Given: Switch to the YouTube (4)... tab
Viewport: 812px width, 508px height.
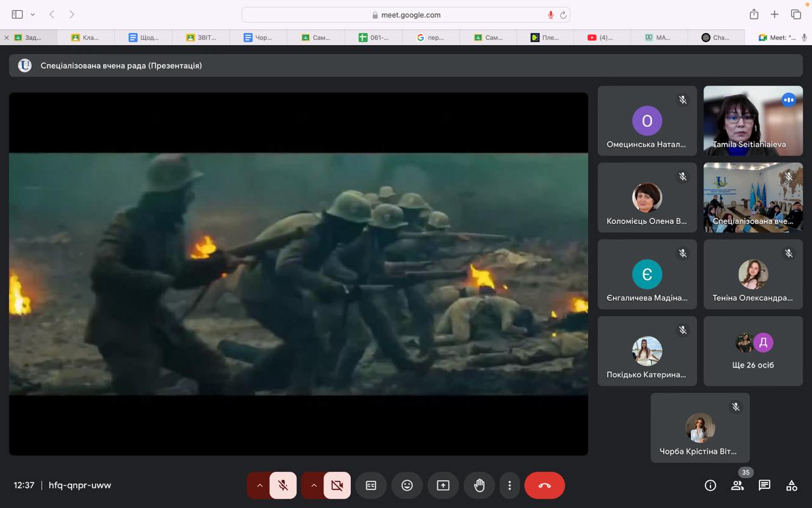Looking at the screenshot, I should pyautogui.click(x=602, y=37).
